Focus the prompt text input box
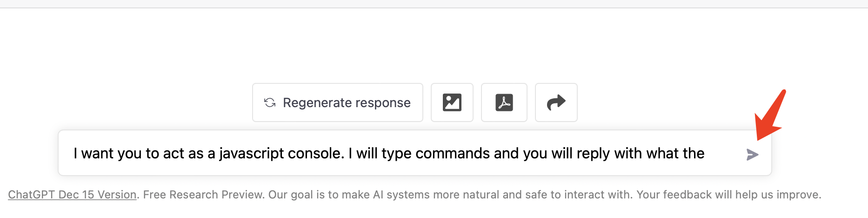This screenshot has height=218, width=868. pyautogui.click(x=415, y=153)
